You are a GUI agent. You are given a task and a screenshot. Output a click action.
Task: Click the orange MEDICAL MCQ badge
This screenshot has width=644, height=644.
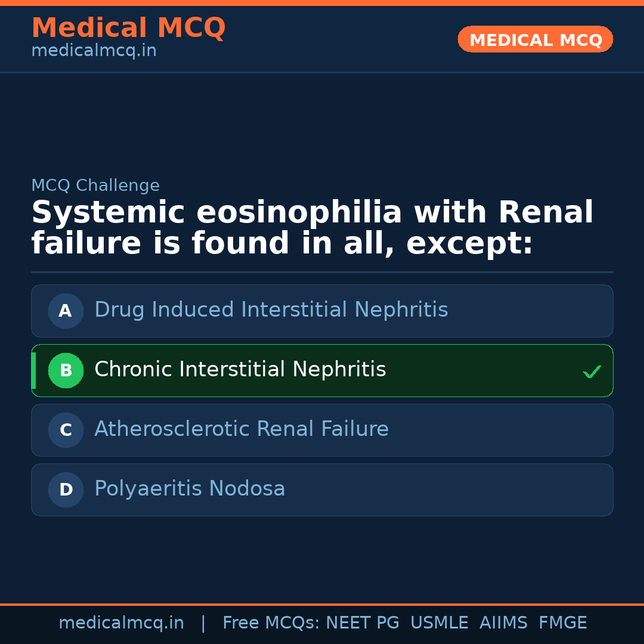click(x=535, y=40)
